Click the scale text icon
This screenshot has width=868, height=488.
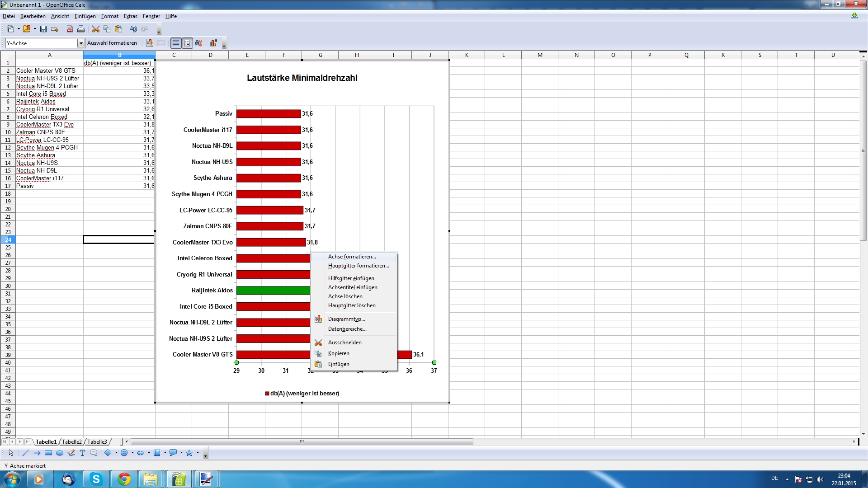198,43
